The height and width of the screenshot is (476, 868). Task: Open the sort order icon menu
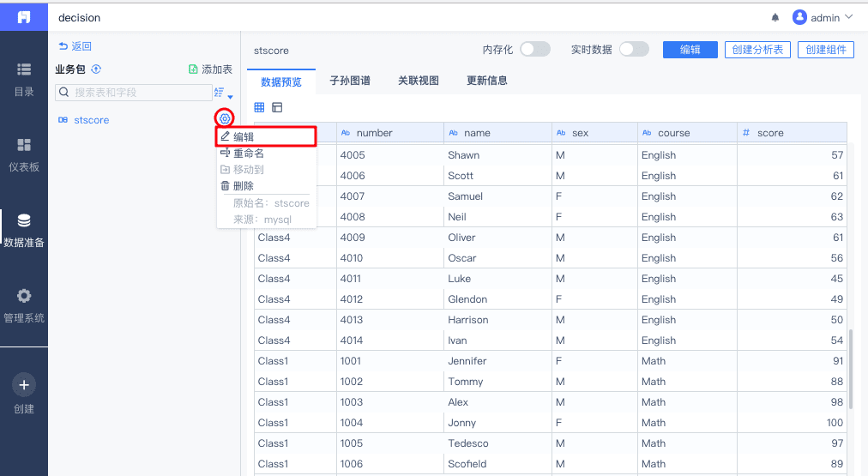point(222,93)
